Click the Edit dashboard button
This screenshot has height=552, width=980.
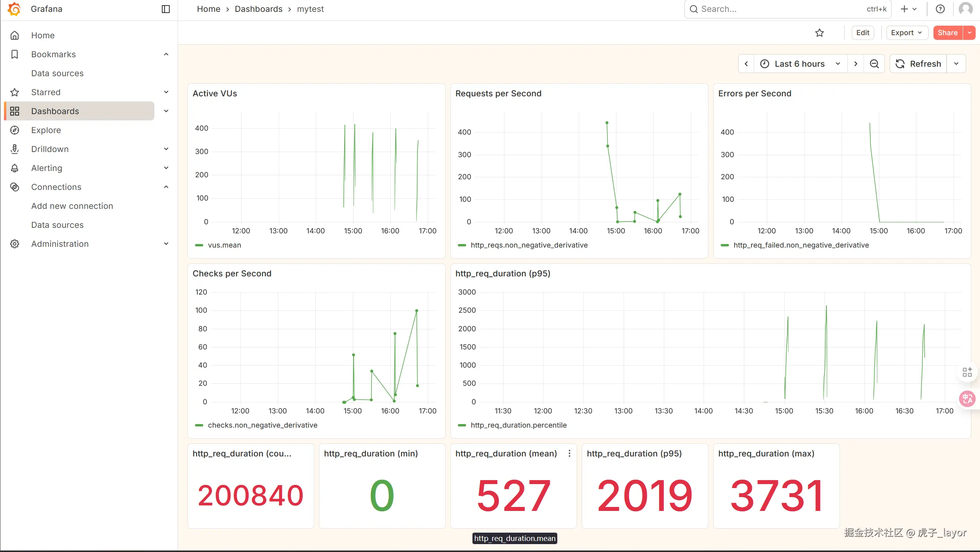[862, 33]
